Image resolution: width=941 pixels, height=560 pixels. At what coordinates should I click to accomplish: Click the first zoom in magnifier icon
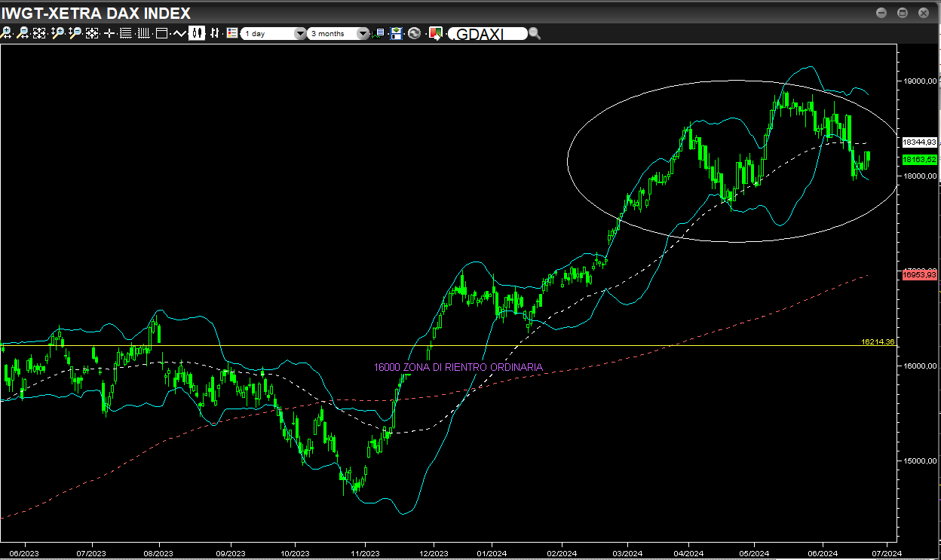[x=6, y=33]
